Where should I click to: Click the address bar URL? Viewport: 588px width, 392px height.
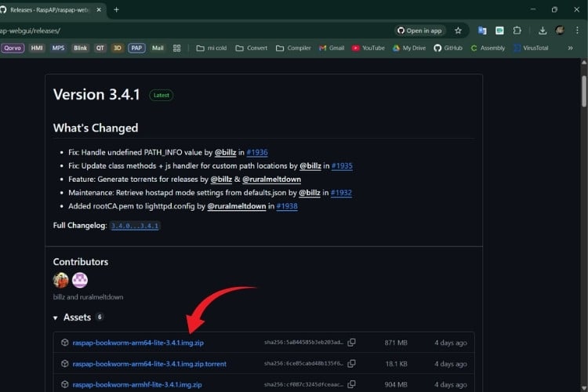point(30,31)
